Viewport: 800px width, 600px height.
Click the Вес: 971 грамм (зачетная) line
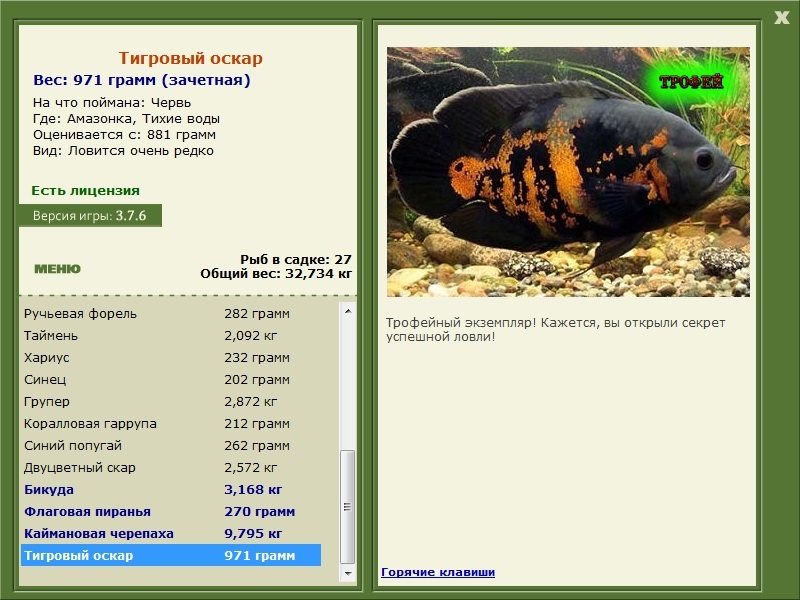click(142, 80)
